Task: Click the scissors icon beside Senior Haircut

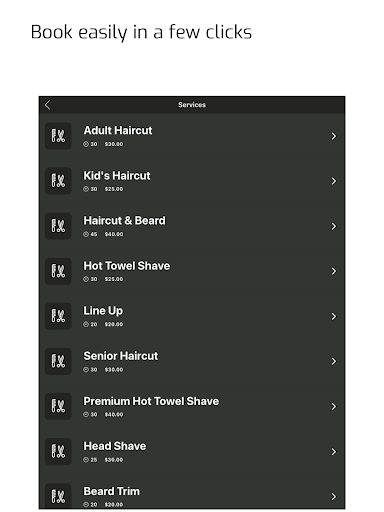Action: (x=58, y=361)
